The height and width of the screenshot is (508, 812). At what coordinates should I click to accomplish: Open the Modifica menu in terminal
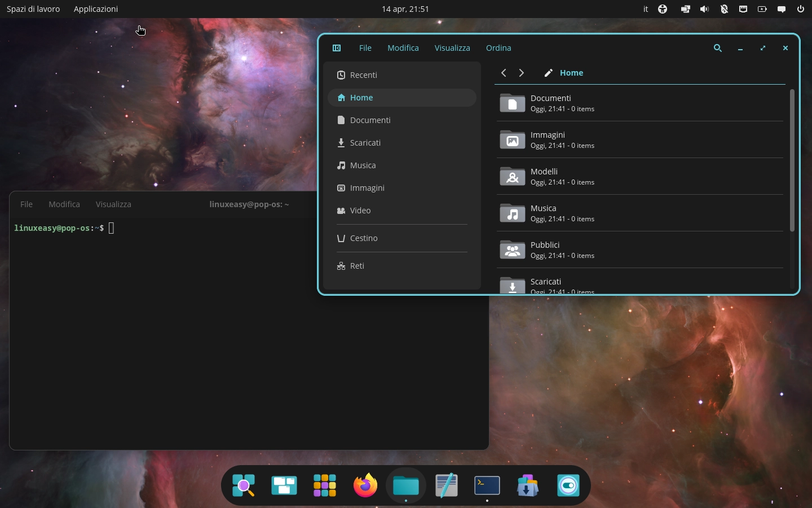pyautogui.click(x=64, y=204)
